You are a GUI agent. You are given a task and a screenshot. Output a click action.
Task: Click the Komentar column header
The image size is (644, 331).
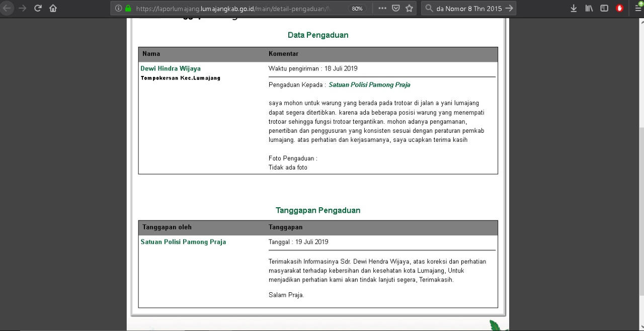pos(284,53)
